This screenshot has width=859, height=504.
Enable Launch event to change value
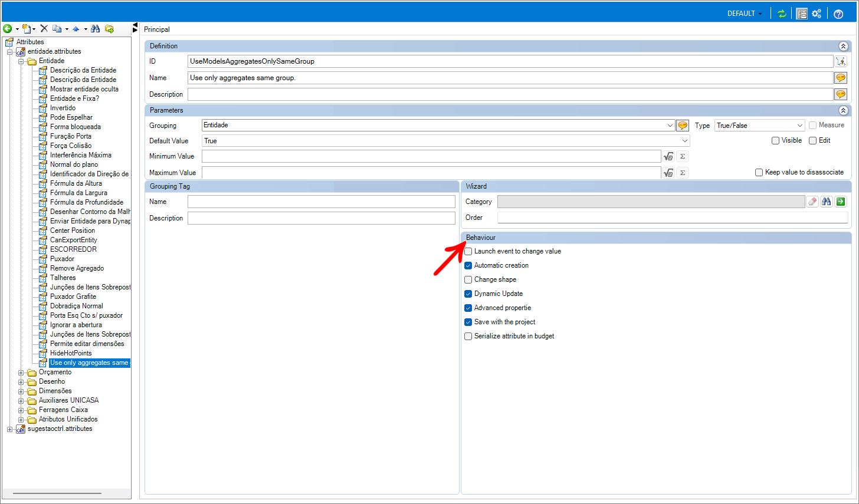point(468,251)
